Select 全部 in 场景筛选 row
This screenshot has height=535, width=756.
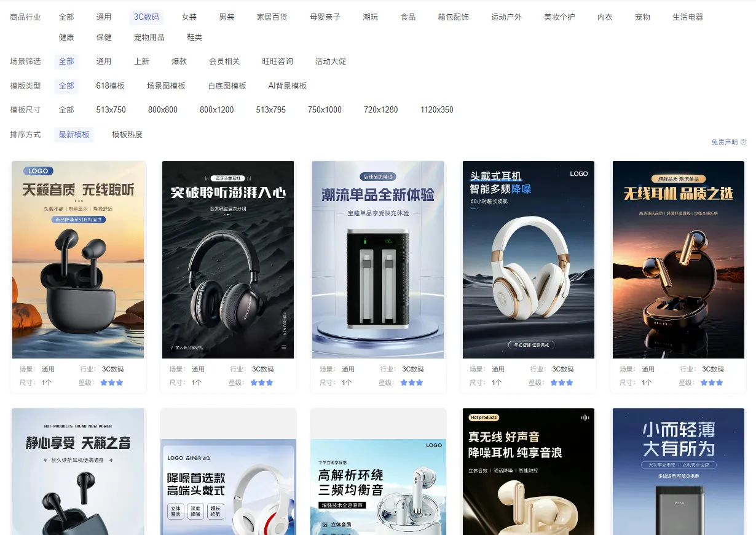[66, 61]
